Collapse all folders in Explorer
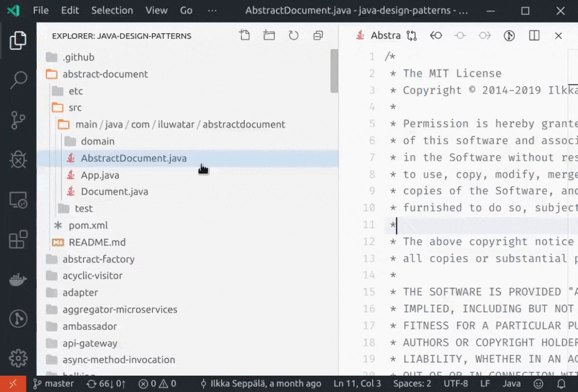578x392 pixels. coord(318,35)
